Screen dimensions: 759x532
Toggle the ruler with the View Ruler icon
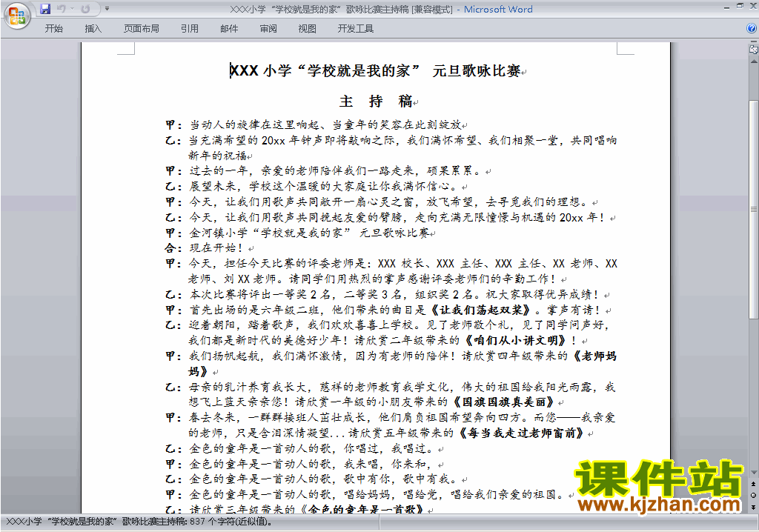754,49
